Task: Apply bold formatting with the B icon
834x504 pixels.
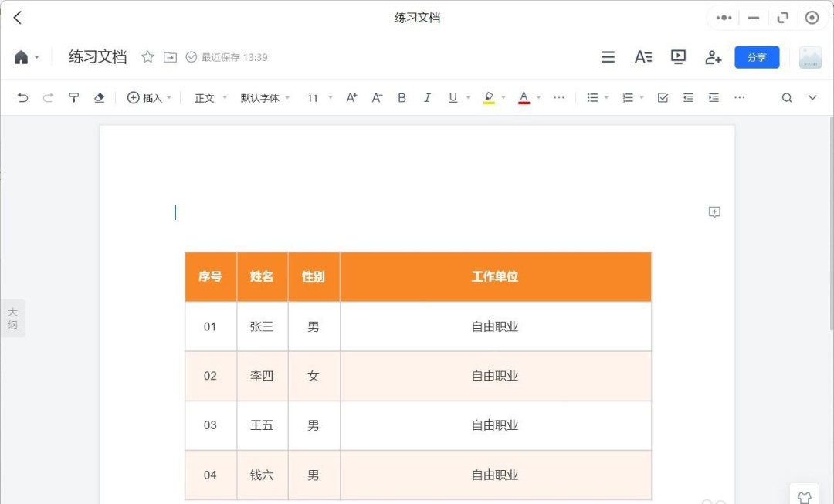Action: [x=402, y=97]
